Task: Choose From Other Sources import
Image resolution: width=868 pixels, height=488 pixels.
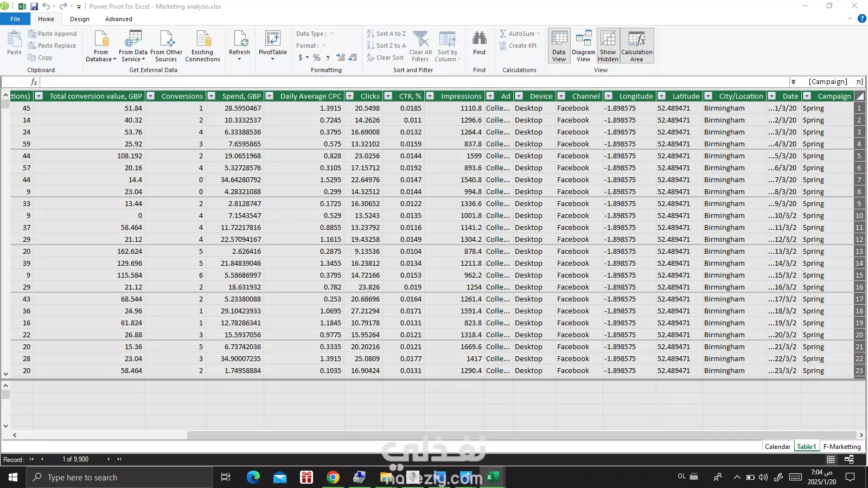Action: 166,46
